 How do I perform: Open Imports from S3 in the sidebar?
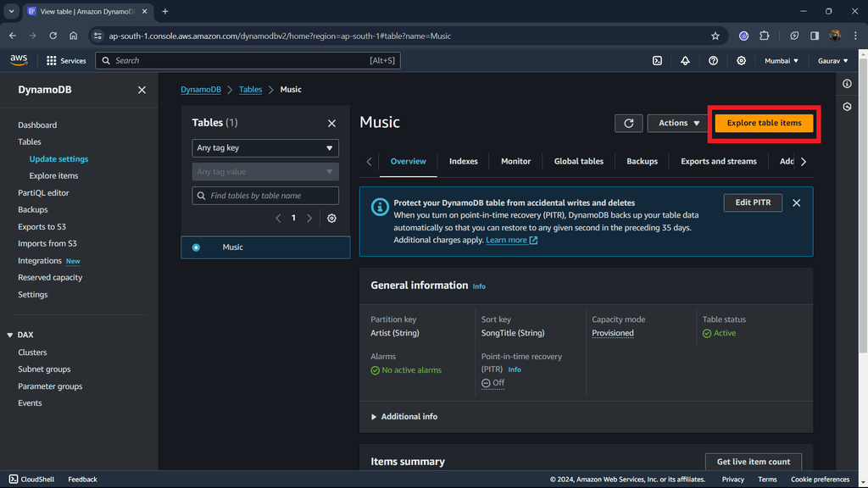(x=47, y=243)
